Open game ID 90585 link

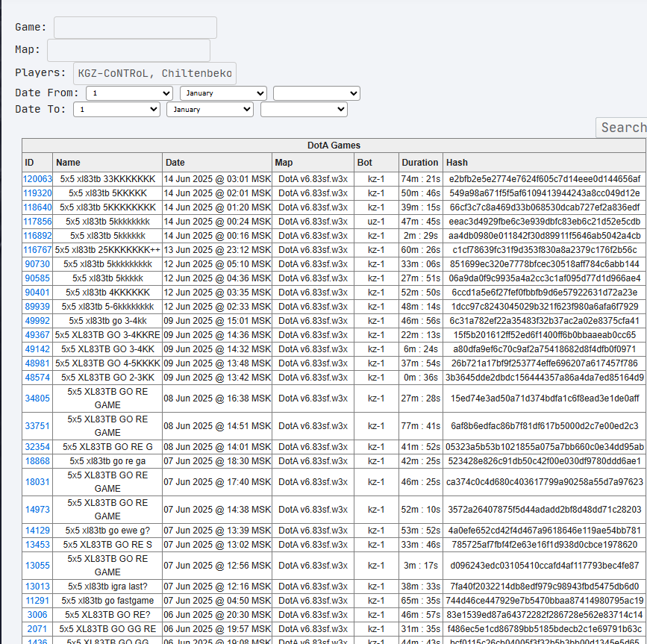click(x=37, y=278)
